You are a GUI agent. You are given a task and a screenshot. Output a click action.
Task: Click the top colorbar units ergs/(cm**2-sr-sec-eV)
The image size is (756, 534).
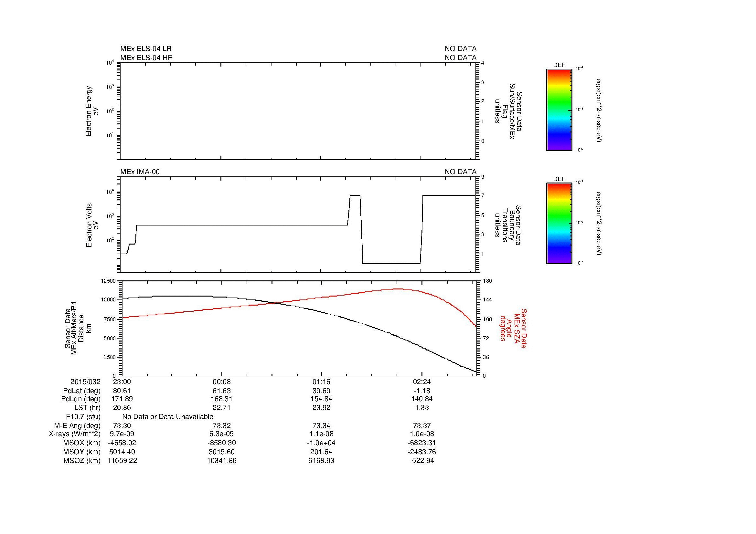click(x=599, y=110)
